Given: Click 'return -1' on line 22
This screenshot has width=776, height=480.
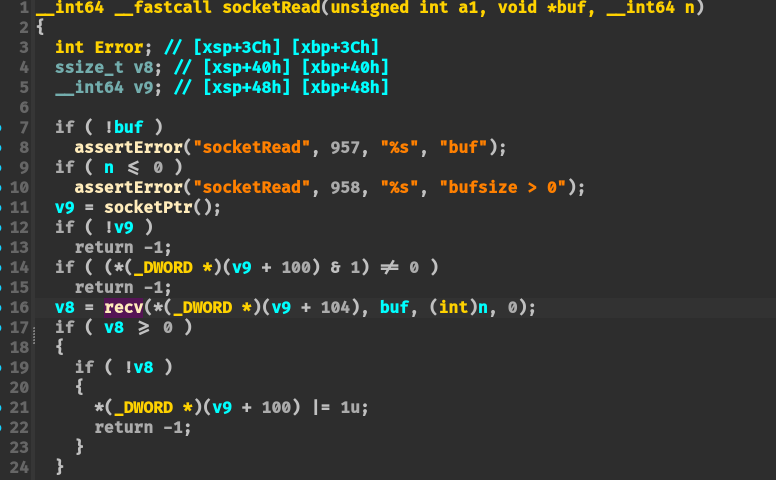Looking at the screenshot, I should tap(139, 427).
